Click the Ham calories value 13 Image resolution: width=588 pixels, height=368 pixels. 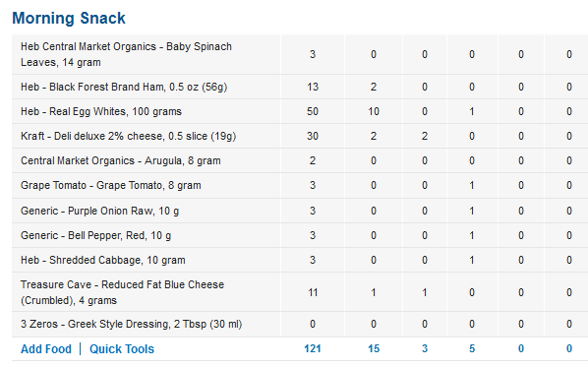[x=313, y=87]
